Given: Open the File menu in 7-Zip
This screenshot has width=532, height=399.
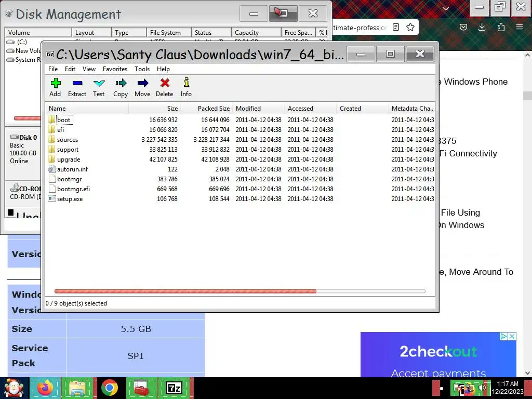Looking at the screenshot, I should tap(53, 69).
